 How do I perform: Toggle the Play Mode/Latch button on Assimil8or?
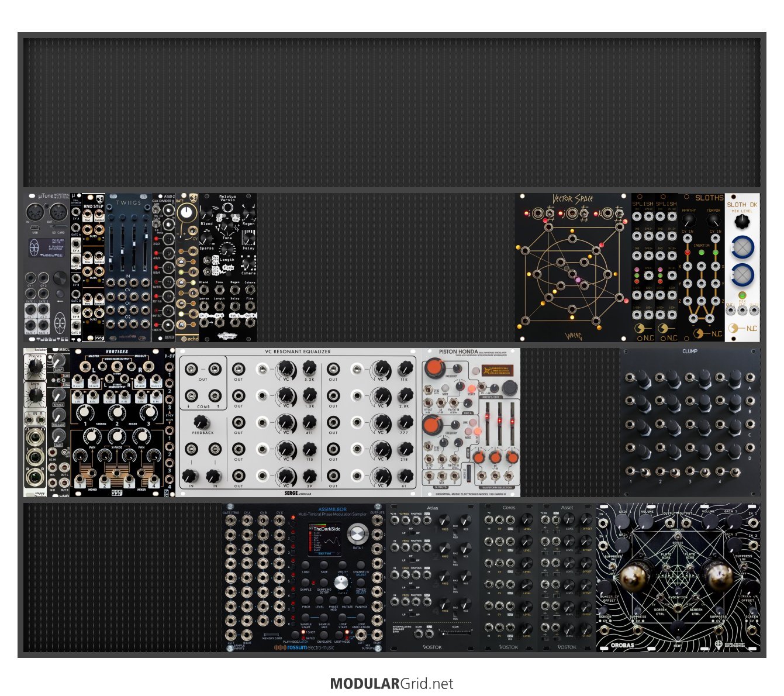coord(295,635)
